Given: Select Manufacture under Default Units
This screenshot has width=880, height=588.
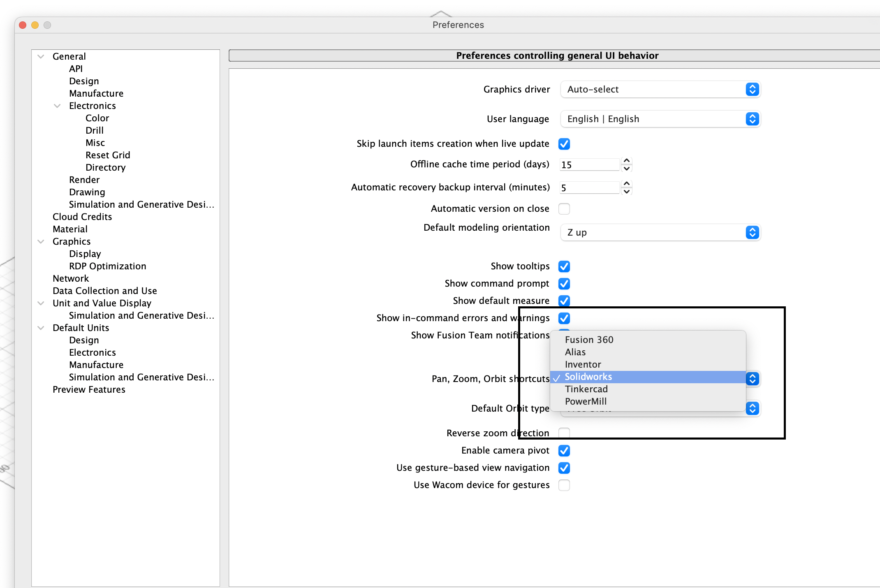Looking at the screenshot, I should 96,365.
